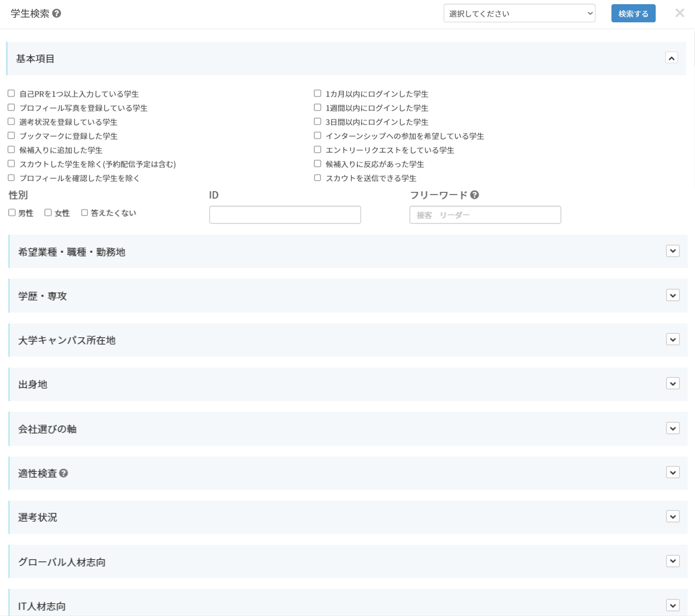
Task: Click help icon next to 適性検査
Action: point(63,473)
